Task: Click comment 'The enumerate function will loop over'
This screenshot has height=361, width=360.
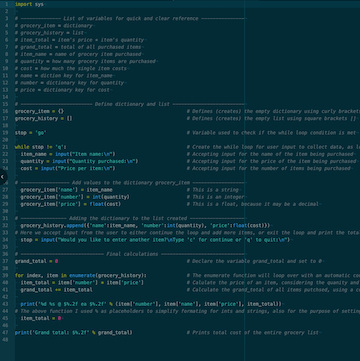Action: tap(273, 275)
